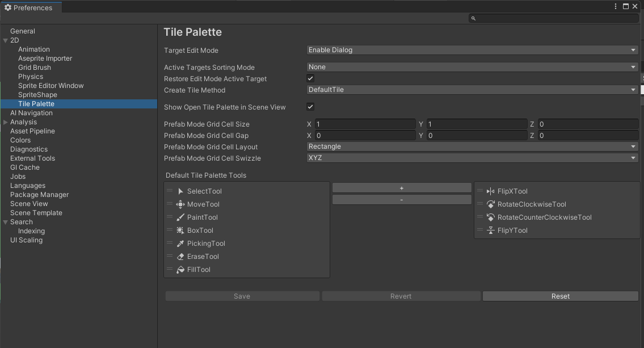
Task: Click the FlipXTool icon
Action: [491, 191]
